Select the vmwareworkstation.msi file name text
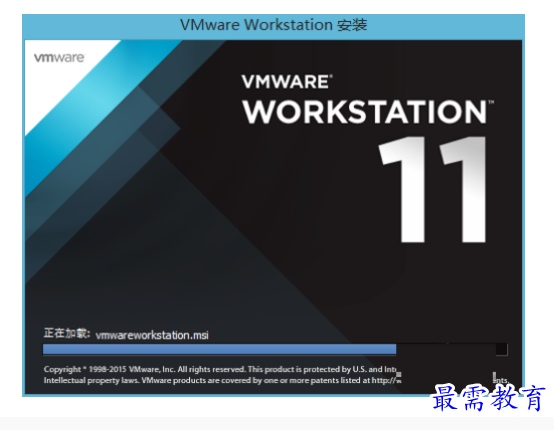Image resolution: width=554 pixels, height=430 pixels. click(x=152, y=335)
